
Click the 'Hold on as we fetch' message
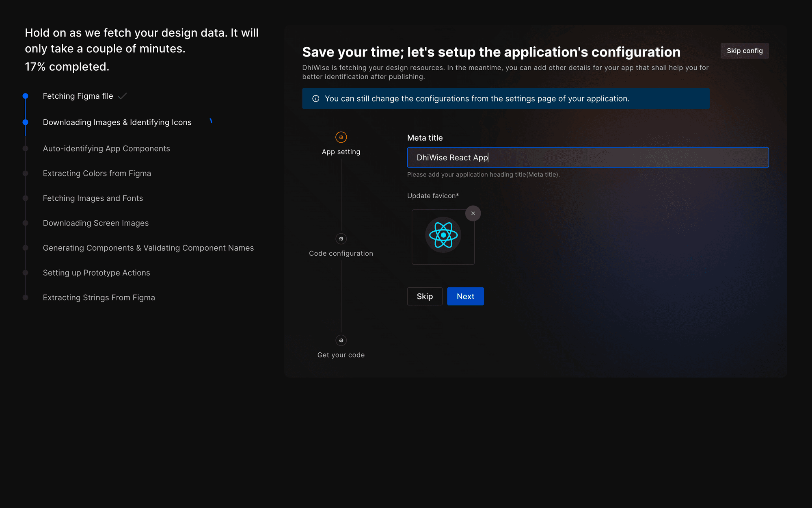[x=142, y=41]
